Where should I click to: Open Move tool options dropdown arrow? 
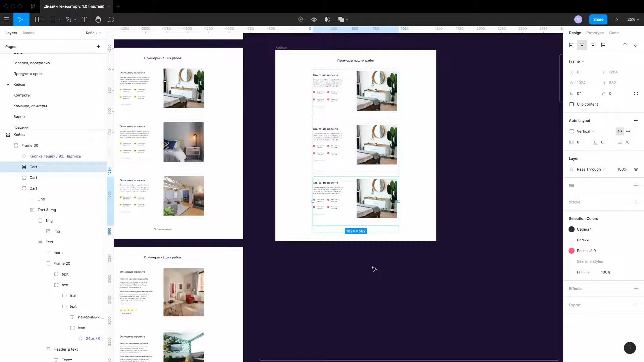[x=26, y=20]
